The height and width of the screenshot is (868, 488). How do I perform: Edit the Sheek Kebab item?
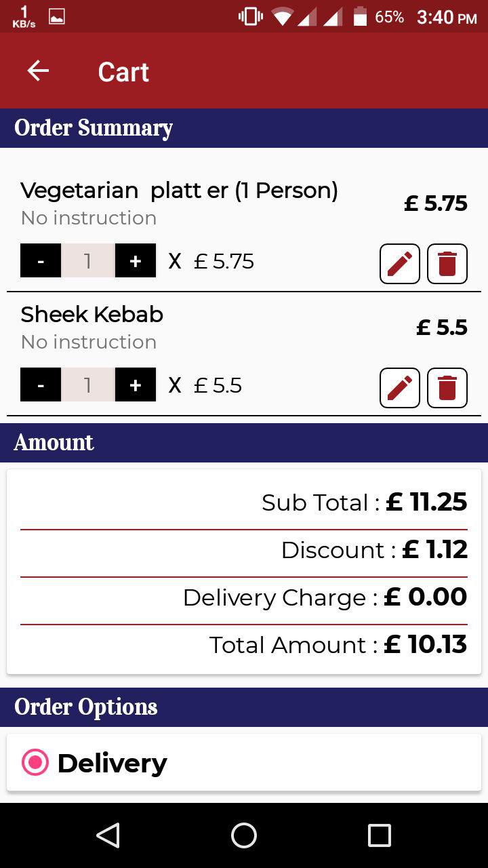[400, 387]
